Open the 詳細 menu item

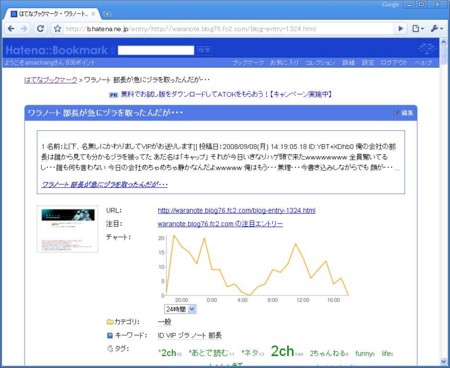pyautogui.click(x=348, y=63)
